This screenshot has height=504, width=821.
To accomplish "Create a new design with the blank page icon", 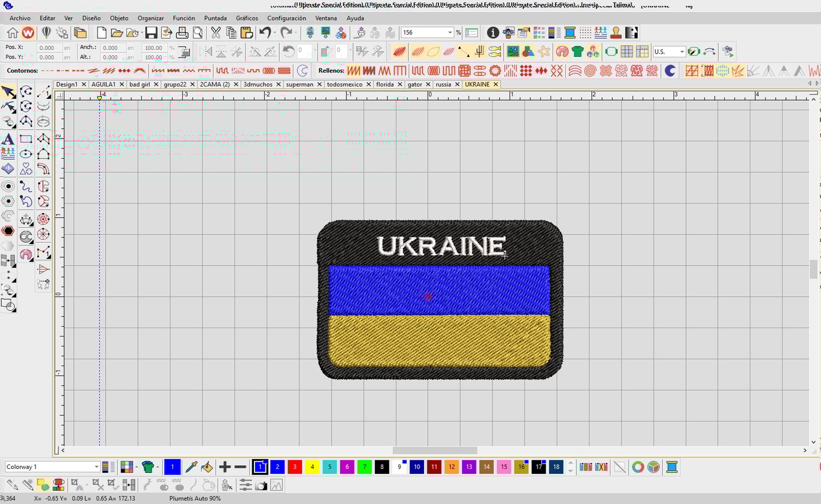I will tap(101, 33).
